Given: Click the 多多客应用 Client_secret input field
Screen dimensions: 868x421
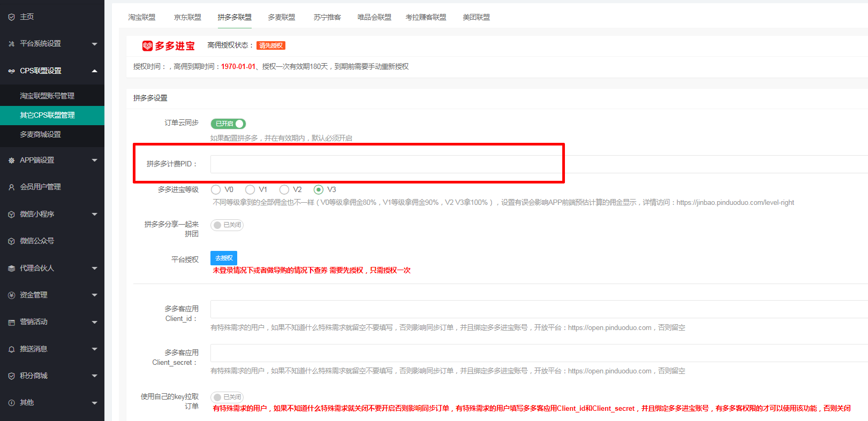Looking at the screenshot, I should pos(539,353).
